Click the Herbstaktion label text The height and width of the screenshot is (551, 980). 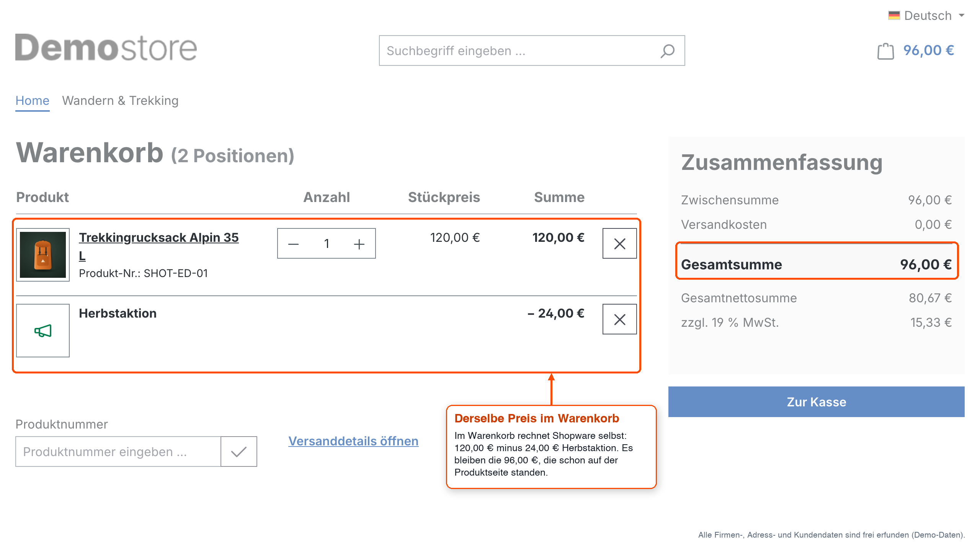pos(118,313)
